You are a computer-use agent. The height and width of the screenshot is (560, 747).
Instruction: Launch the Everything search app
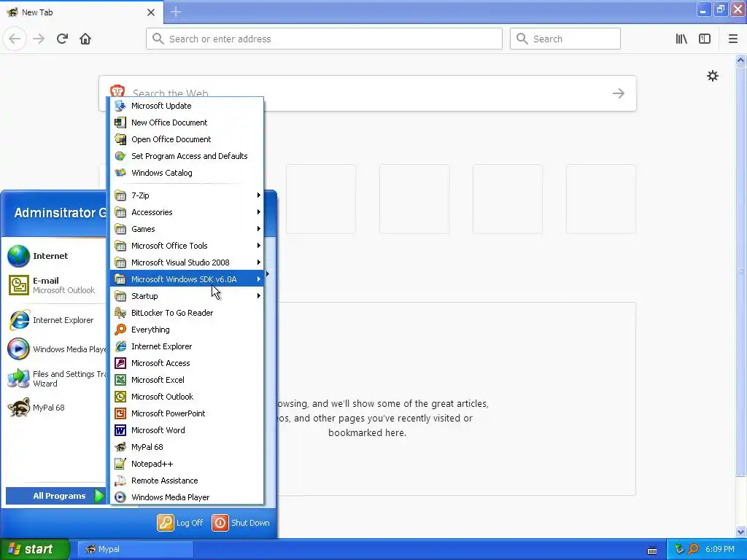[186, 329]
